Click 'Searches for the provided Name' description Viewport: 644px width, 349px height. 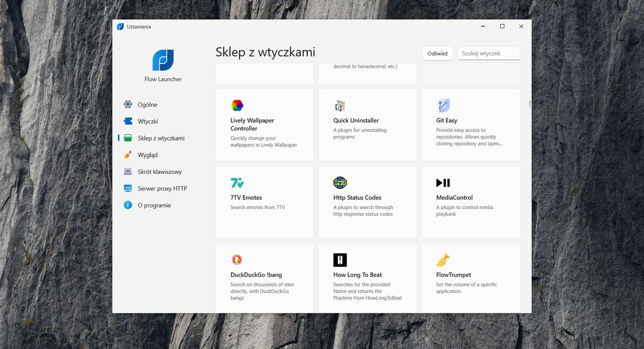tap(367, 291)
